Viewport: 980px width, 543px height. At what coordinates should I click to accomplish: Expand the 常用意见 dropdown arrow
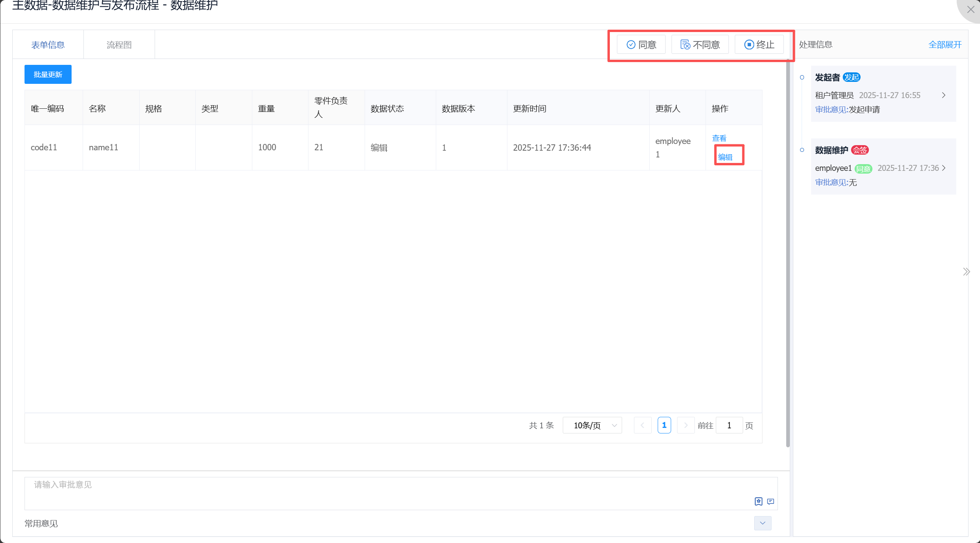(x=762, y=523)
